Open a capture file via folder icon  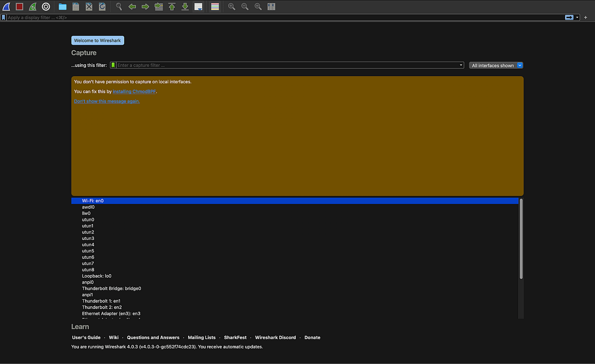(62, 7)
